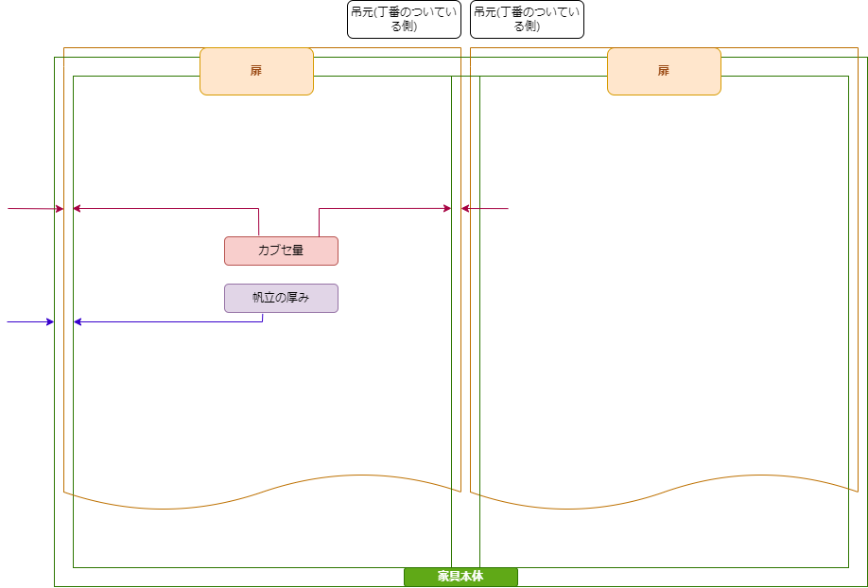
Task: Pick the red arrow right of center divider
Action: point(487,208)
